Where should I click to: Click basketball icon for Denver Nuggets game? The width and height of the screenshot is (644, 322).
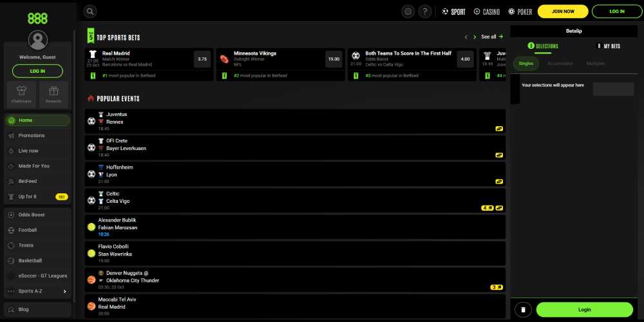[91, 279]
